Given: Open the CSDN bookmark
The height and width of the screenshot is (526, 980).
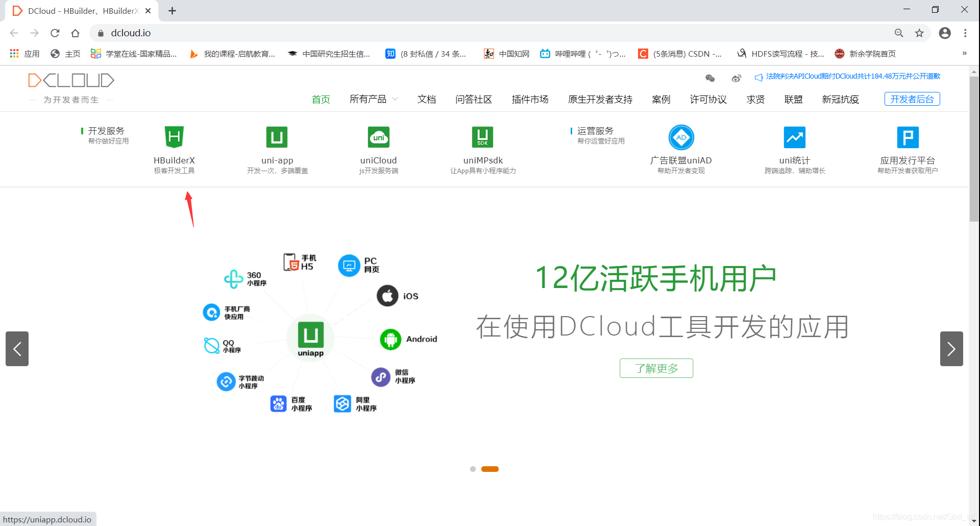Looking at the screenshot, I should [x=680, y=54].
